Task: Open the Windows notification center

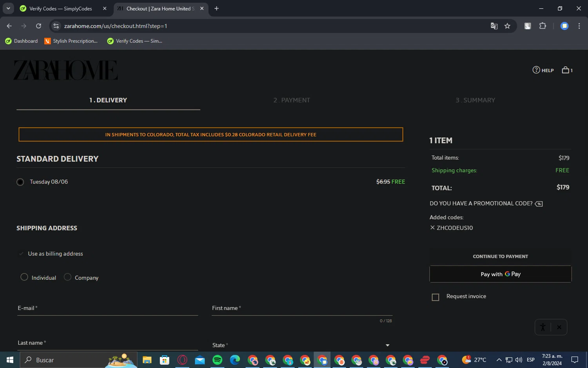Action: click(575, 360)
